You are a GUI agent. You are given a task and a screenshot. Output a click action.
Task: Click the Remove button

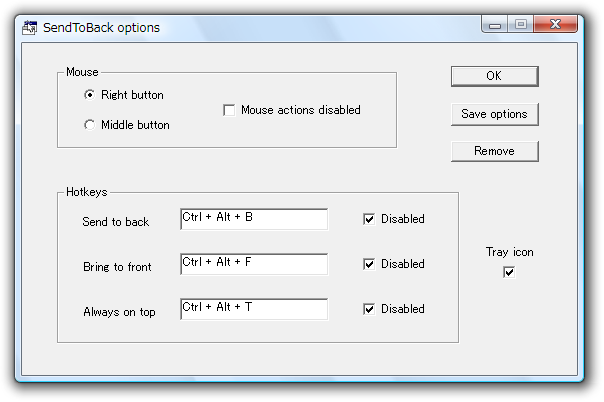pos(495,151)
